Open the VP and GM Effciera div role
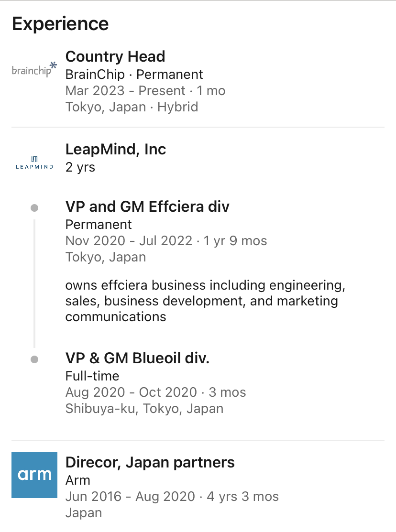 point(147,206)
